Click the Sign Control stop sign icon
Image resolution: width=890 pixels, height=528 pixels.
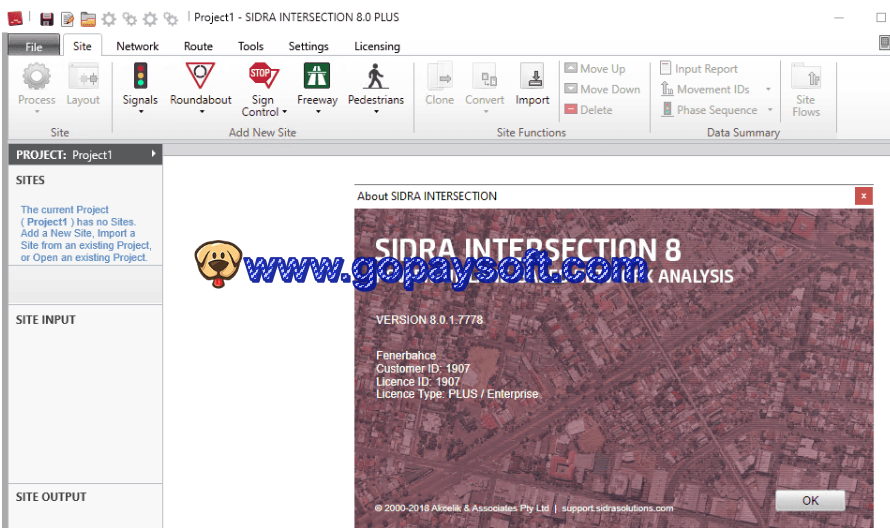(x=262, y=76)
